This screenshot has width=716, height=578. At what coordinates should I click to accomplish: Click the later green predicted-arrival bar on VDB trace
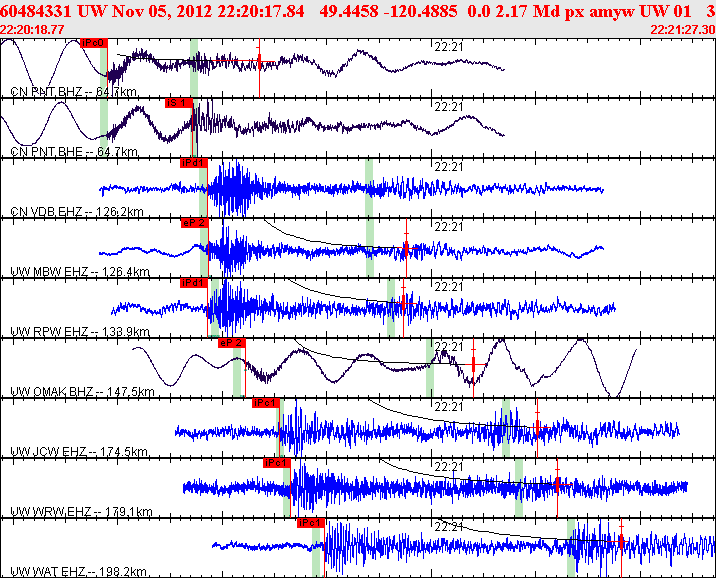[369, 188]
